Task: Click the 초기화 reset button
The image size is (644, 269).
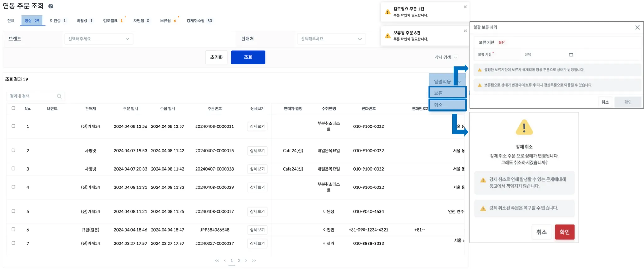Action: [x=216, y=57]
